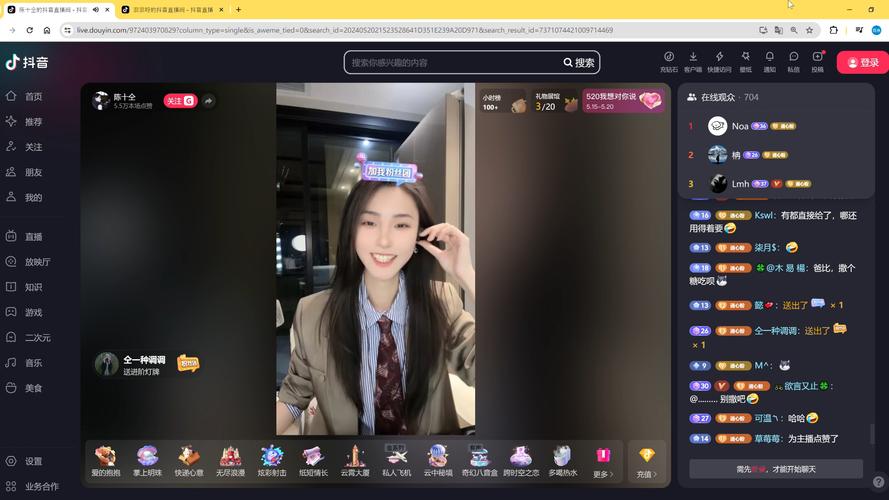The image size is (889, 500).
Task: Click the share arrow beside 关注
Action: [208, 101]
